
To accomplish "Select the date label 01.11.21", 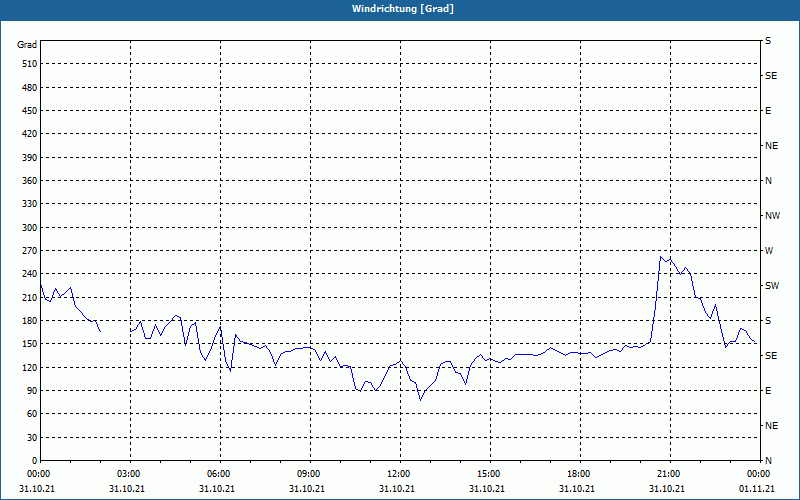I will 758,489.
